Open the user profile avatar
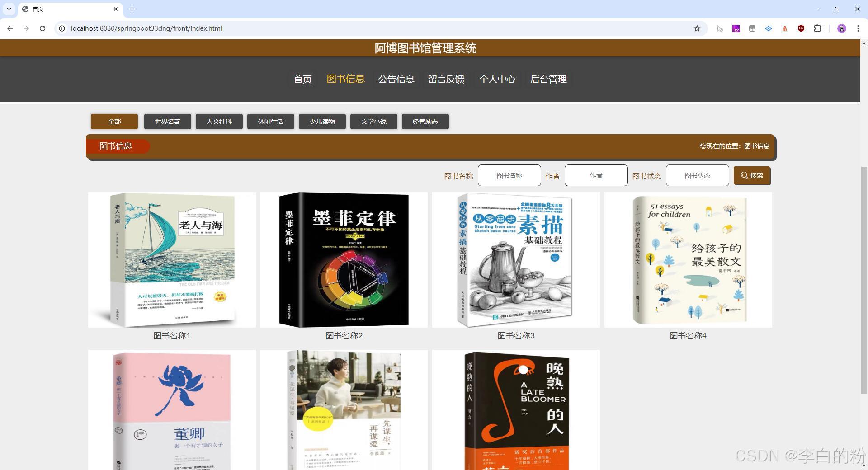 [x=841, y=28]
